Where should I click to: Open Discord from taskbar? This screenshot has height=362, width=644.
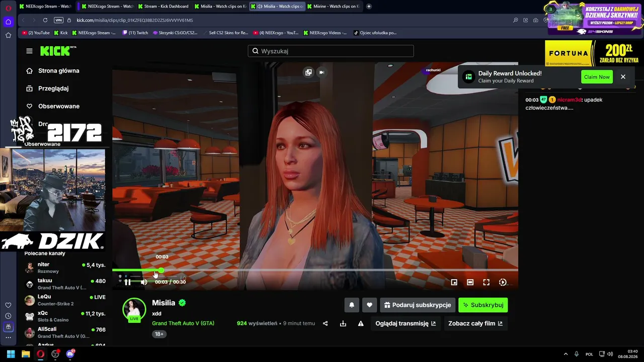coord(70,354)
